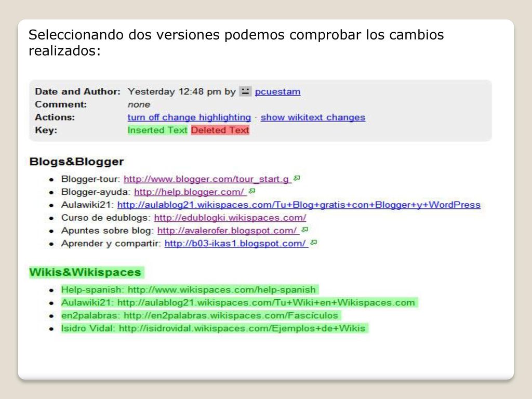Open the help.blogger.com link
This screenshot has width=532, height=399.
(190, 192)
